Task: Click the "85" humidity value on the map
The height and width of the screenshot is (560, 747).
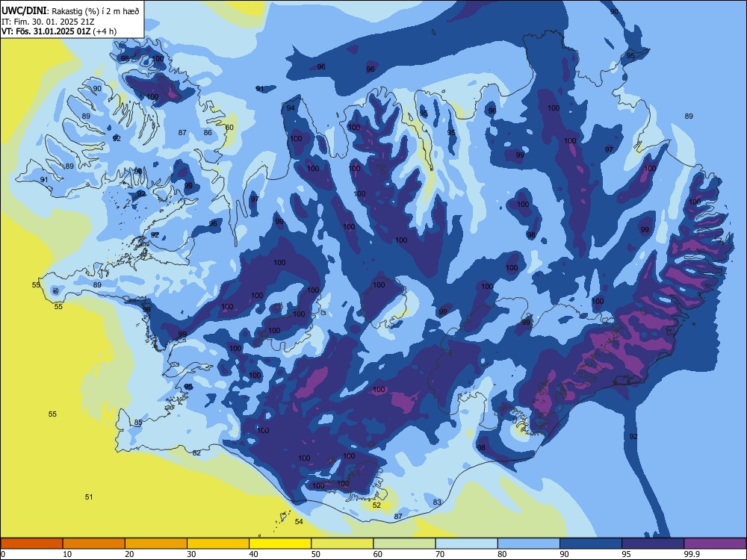Action: pyautogui.click(x=138, y=423)
